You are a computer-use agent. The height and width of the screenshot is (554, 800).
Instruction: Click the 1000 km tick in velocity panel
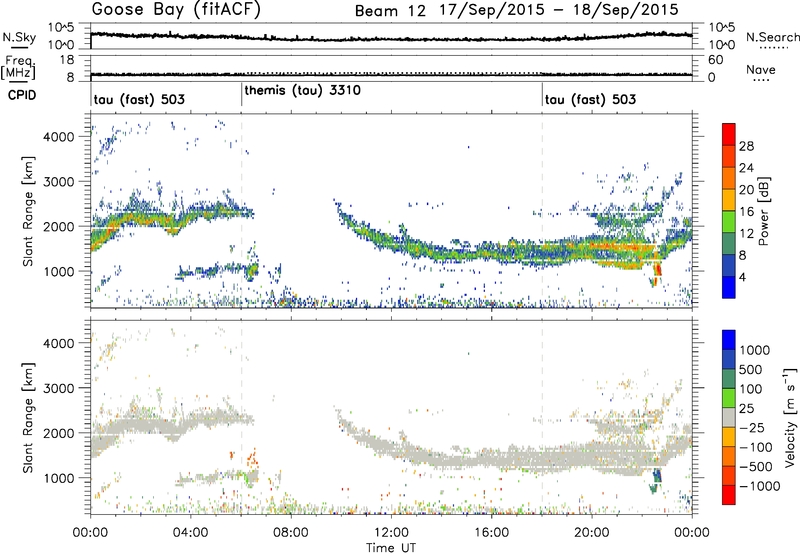58,478
